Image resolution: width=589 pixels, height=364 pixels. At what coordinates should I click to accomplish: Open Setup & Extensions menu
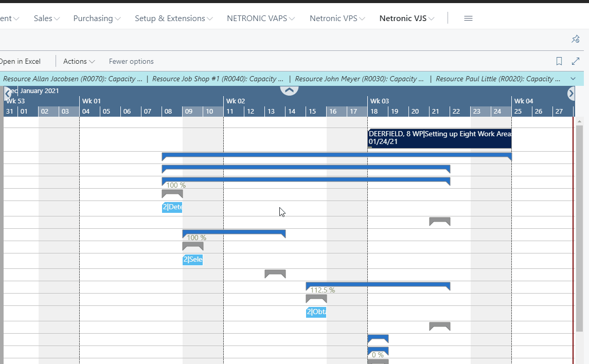click(173, 19)
